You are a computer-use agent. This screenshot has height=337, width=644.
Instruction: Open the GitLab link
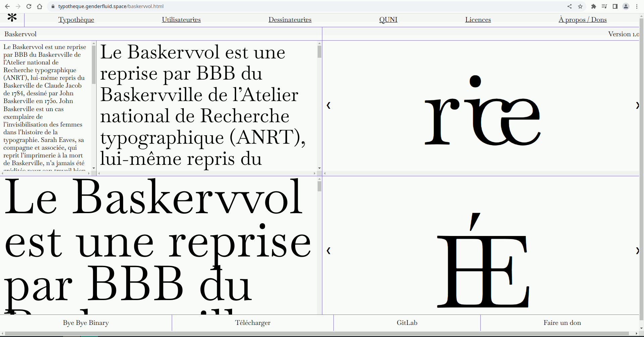click(x=407, y=323)
